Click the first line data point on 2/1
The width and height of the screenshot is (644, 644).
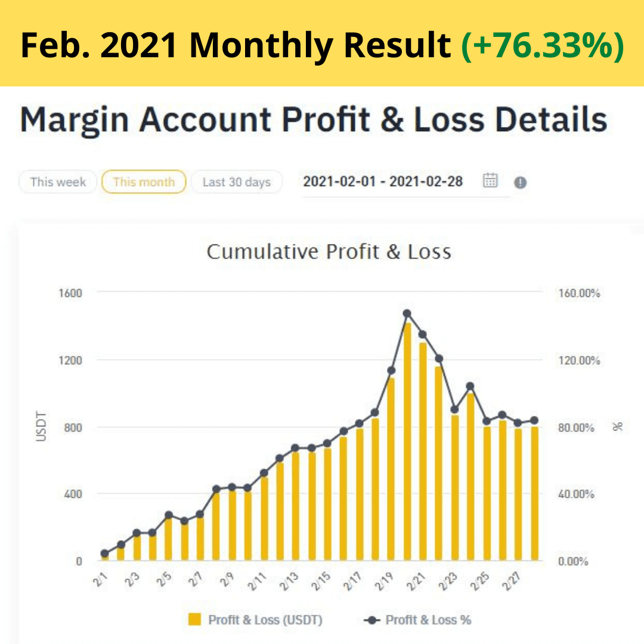[x=105, y=553]
